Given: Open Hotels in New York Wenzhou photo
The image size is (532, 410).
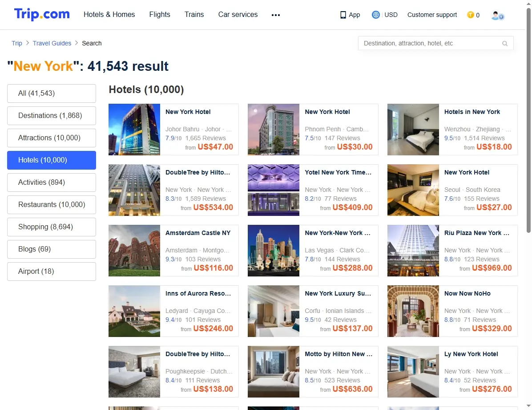Looking at the screenshot, I should (413, 130).
